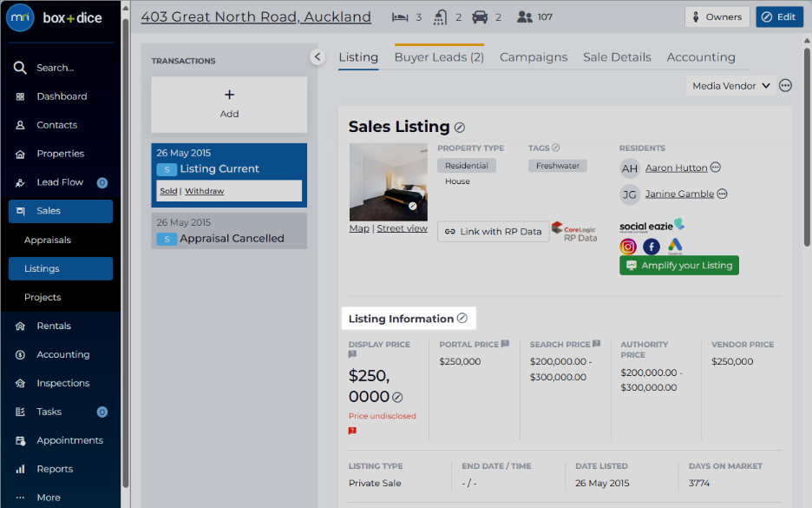Image resolution: width=812 pixels, height=508 pixels.
Task: Click the Portal Price flag icon
Action: [506, 344]
